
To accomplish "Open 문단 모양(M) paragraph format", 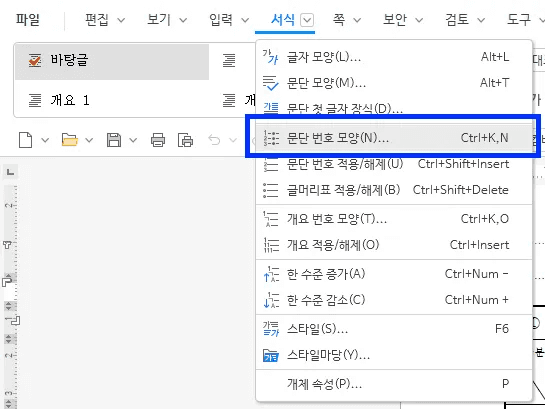I will (x=394, y=83).
